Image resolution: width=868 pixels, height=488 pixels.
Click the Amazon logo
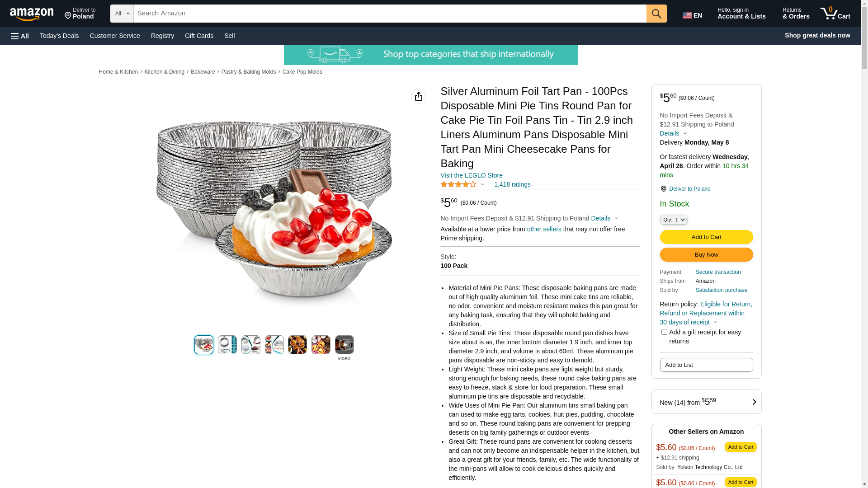click(32, 14)
